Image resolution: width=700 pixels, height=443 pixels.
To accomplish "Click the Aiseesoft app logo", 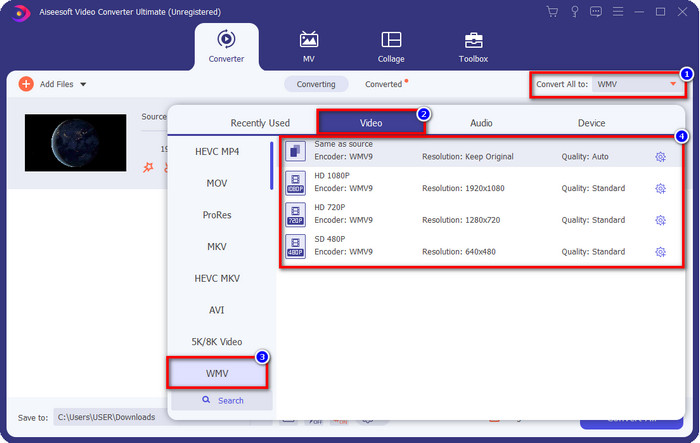I will pos(20,13).
